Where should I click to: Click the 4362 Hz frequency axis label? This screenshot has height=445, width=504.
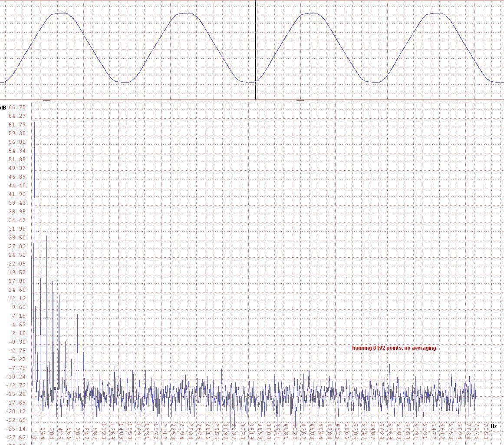[x=303, y=432]
